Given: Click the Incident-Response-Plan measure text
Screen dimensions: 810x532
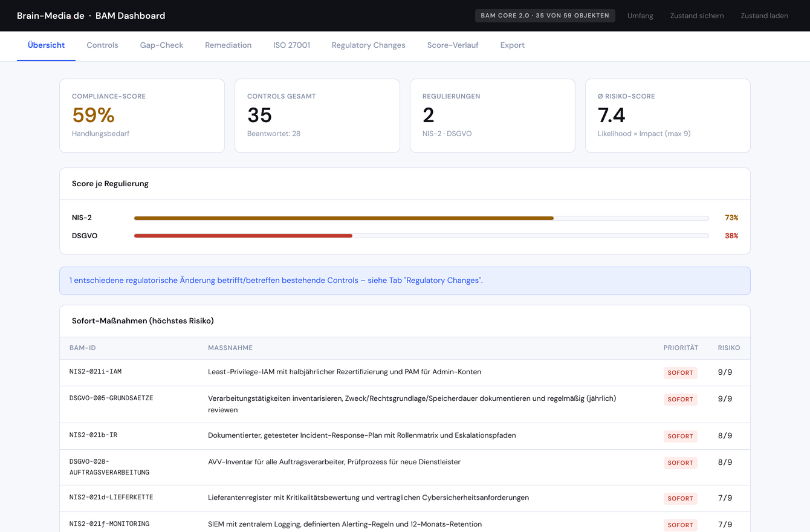Looking at the screenshot, I should click(x=362, y=435).
